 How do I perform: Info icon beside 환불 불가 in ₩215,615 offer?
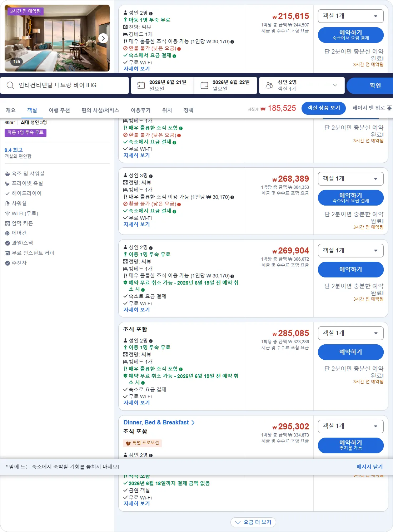click(179, 49)
